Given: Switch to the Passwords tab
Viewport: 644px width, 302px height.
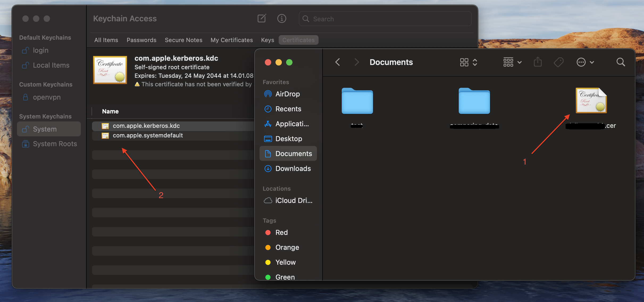Looking at the screenshot, I should [141, 40].
